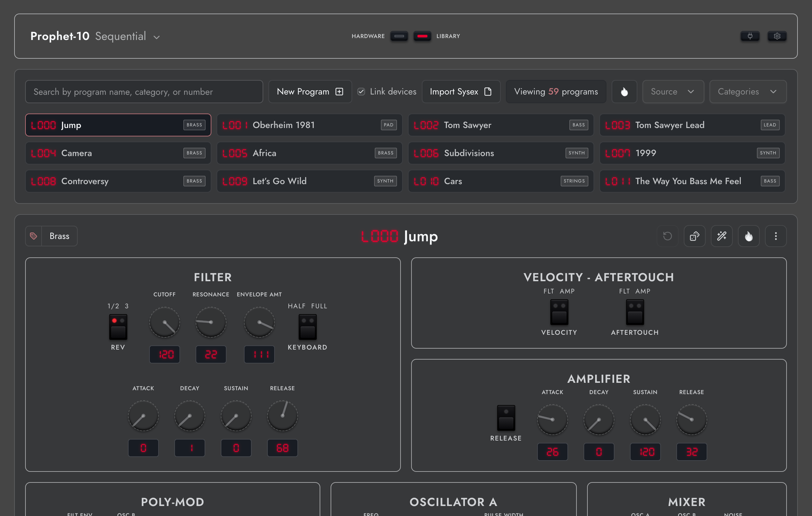Click the envelope amount value display 111
Screen dimensions: 812x516
coord(259,354)
